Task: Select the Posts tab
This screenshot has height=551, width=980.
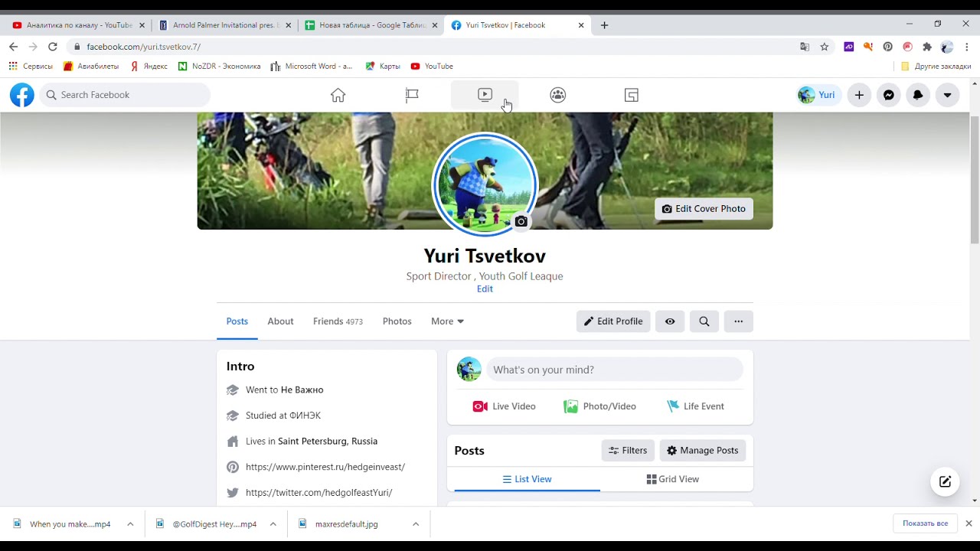Action: [237, 321]
